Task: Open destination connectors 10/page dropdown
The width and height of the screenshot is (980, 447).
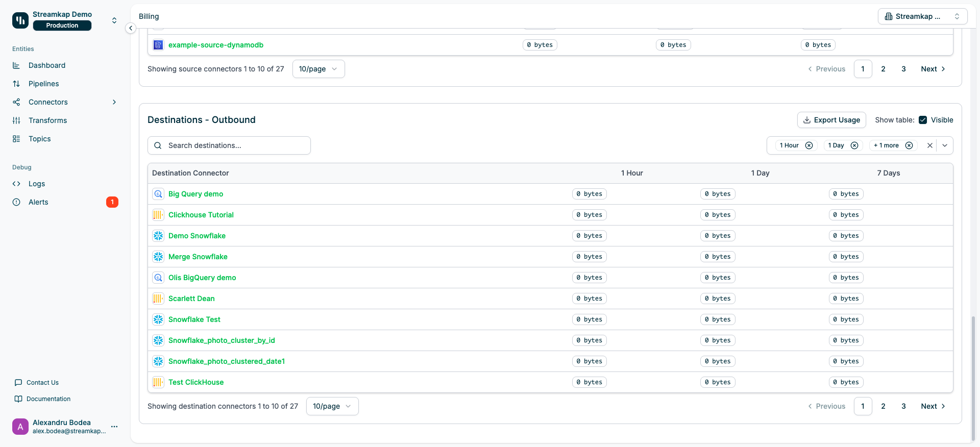Action: pos(332,406)
